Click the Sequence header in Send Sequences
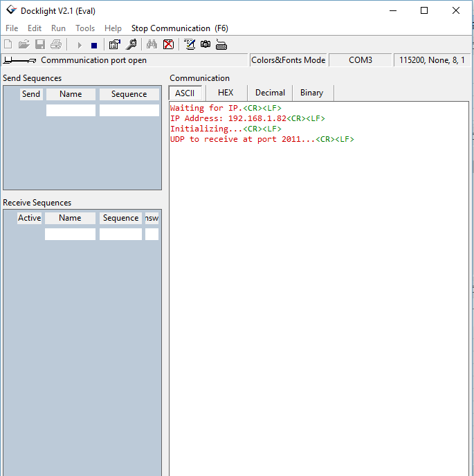This screenshot has height=476, width=474. (x=129, y=94)
